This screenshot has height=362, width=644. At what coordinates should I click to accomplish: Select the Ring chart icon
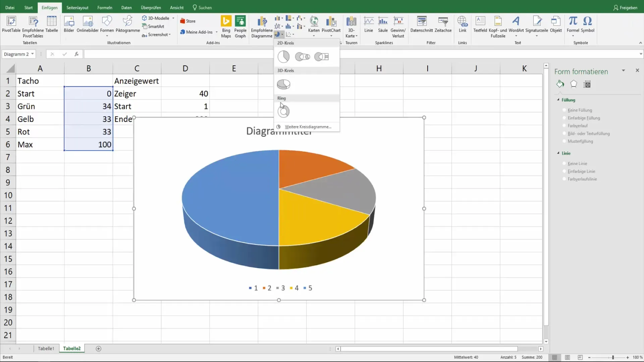pyautogui.click(x=283, y=111)
